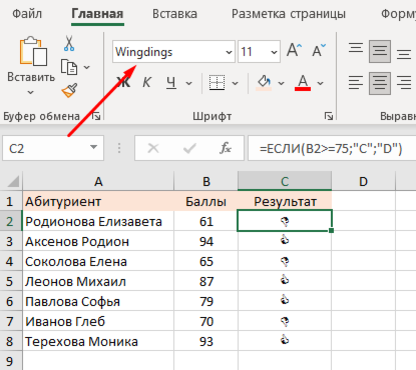Select cell with Павлова Софья
Screen dimensions: 416x370
coord(98,301)
